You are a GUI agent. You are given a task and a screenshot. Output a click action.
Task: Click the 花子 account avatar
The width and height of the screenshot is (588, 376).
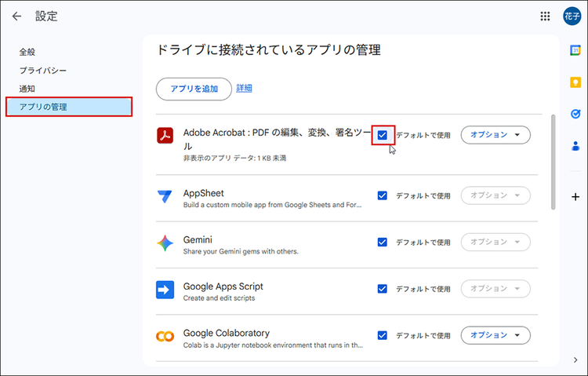pyautogui.click(x=572, y=16)
